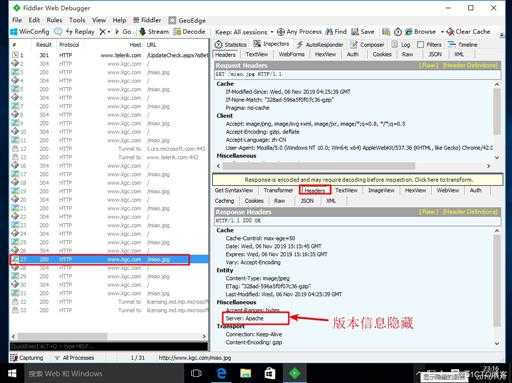Image resolution: width=512 pixels, height=383 pixels.
Task: Switch to the Log tab
Action: coord(401,44)
